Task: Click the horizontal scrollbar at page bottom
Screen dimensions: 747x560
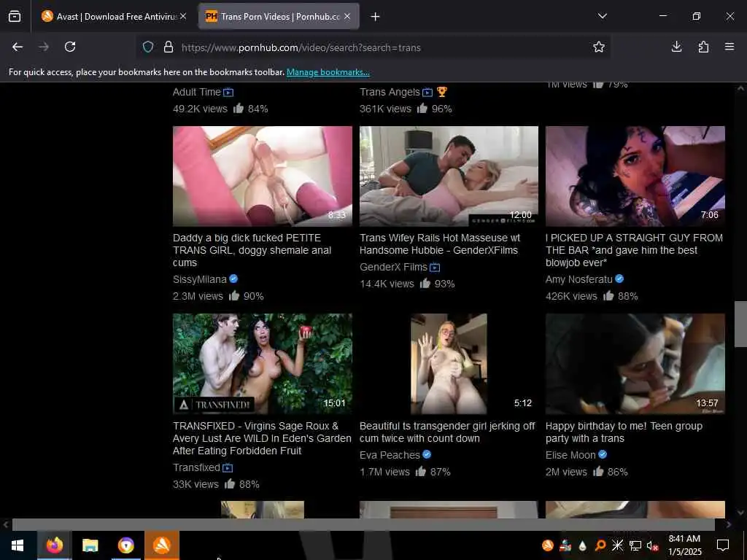Action: click(x=363, y=525)
